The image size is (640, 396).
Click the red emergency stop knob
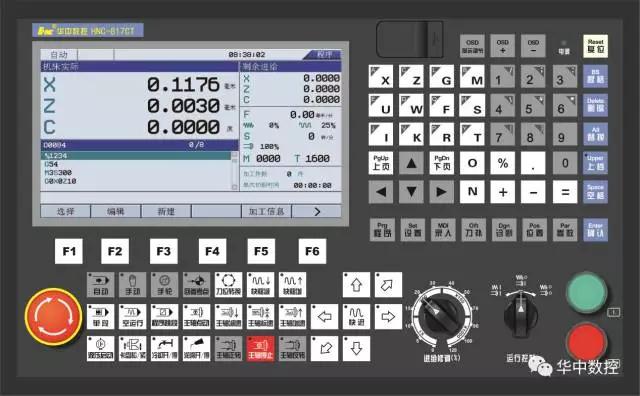[53, 317]
